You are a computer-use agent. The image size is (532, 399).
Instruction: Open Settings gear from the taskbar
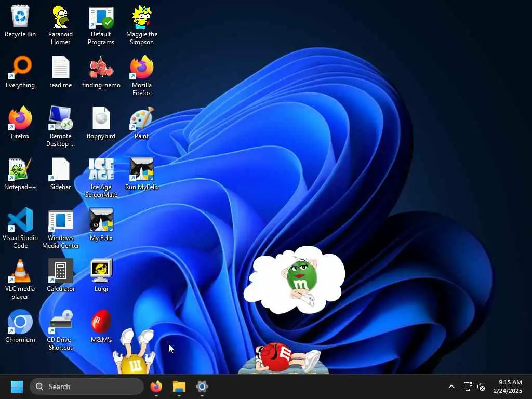click(202, 387)
